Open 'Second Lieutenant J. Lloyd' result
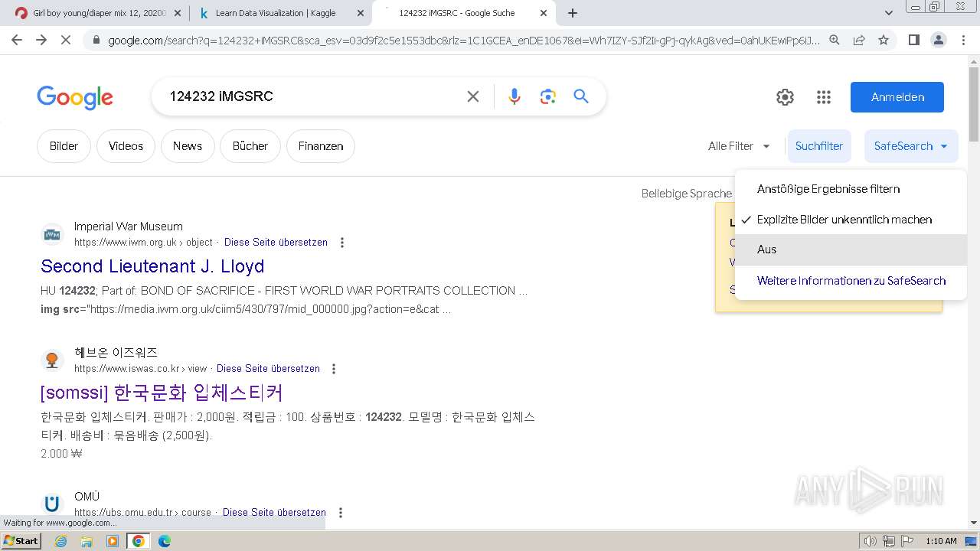The width and height of the screenshot is (980, 551). click(152, 266)
